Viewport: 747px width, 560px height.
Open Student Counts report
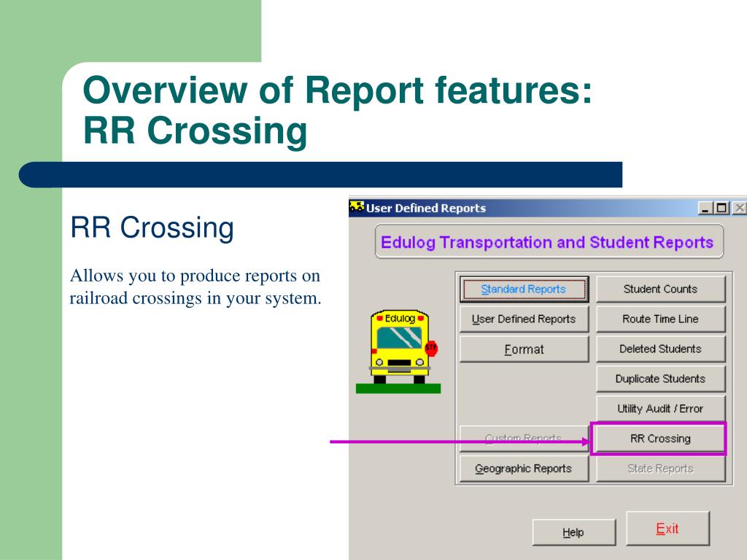661,289
